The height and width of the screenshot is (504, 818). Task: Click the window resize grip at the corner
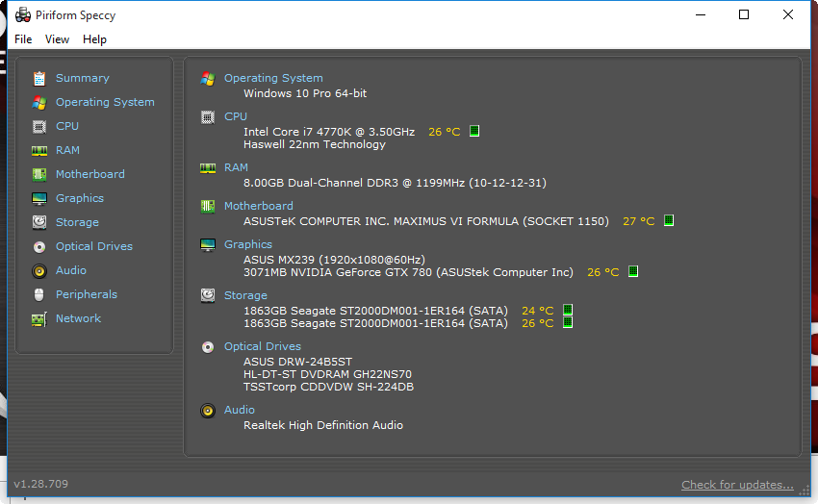click(805, 490)
